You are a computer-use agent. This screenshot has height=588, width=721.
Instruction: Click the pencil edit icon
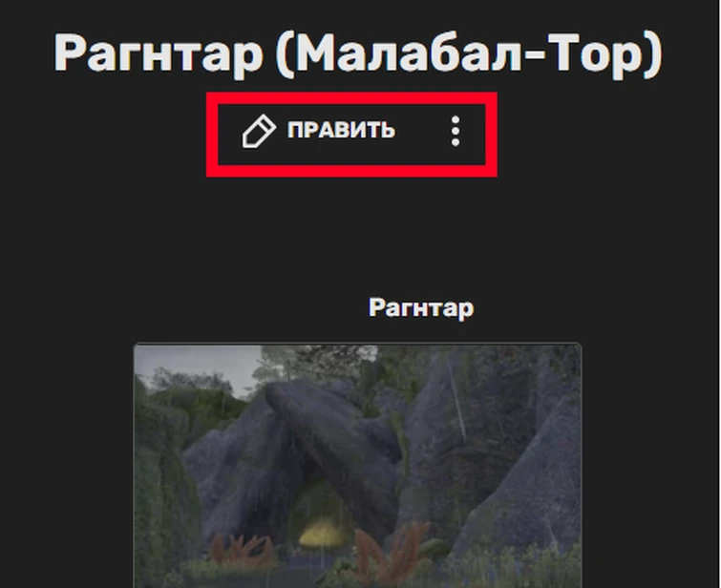point(259,132)
